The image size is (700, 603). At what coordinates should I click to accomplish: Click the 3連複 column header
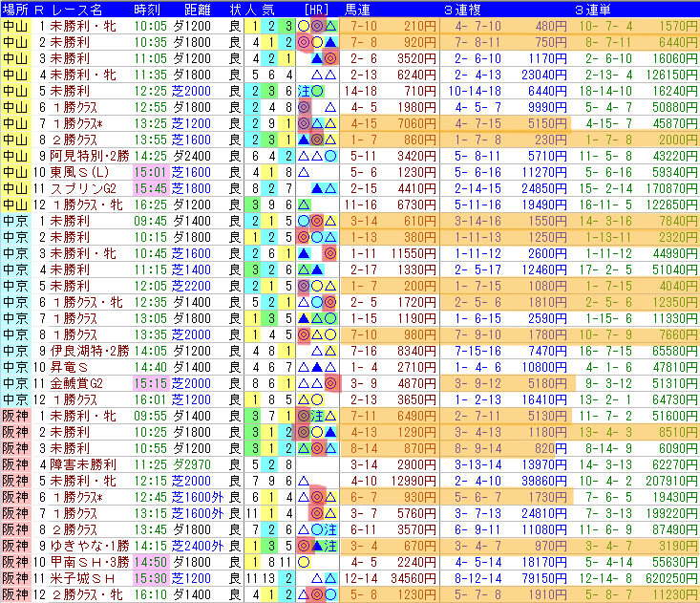pyautogui.click(x=461, y=10)
